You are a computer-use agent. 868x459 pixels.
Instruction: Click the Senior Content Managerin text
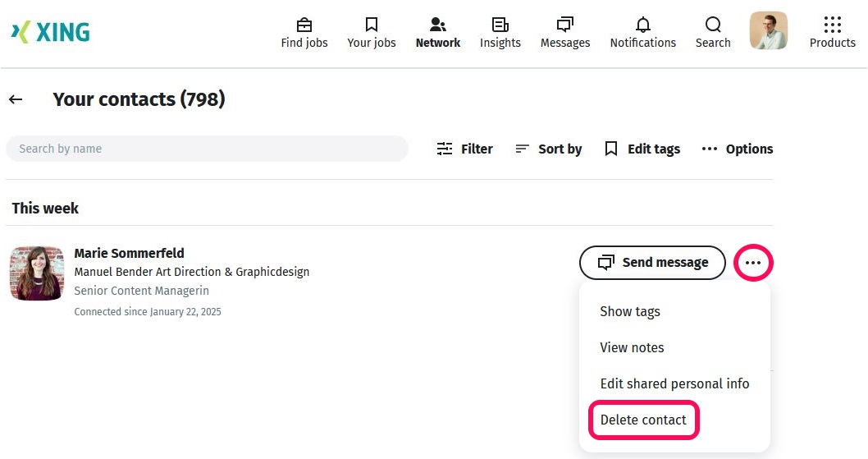tap(142, 291)
